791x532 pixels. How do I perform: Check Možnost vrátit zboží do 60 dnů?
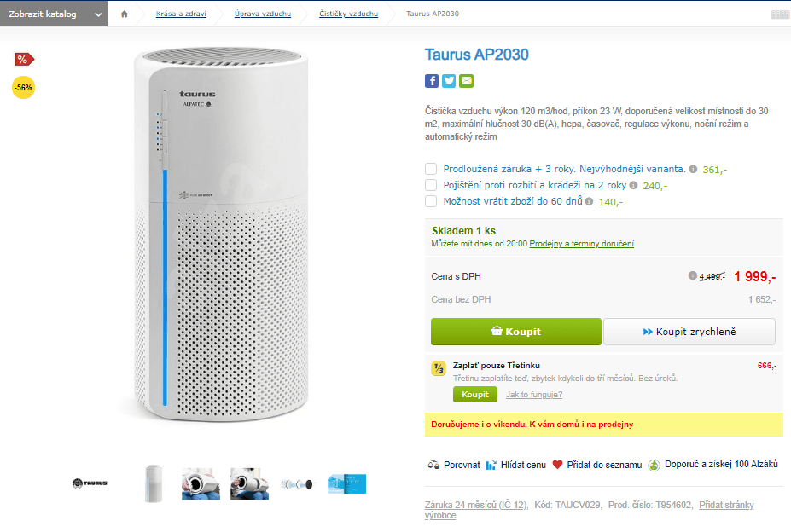431,201
